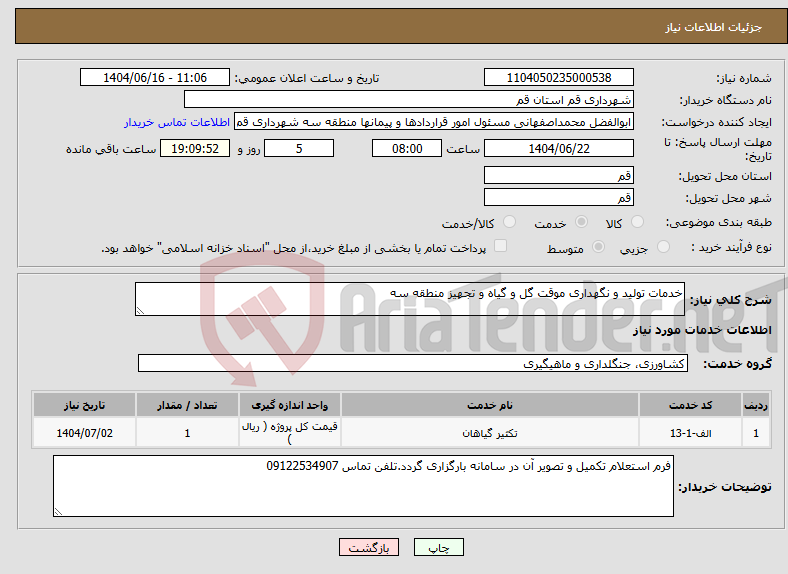Select the کالا/خدمت radio button
Viewport: 788px width, 574px height.
tap(510, 222)
